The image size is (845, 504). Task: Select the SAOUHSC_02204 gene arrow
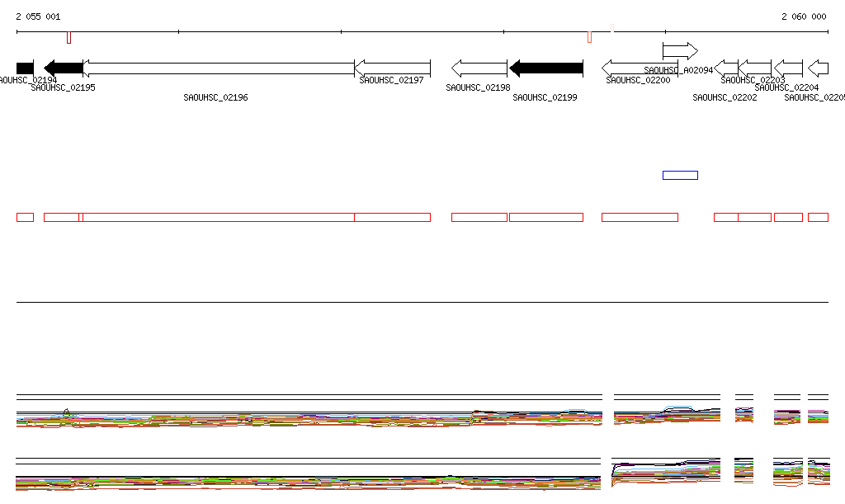click(788, 68)
